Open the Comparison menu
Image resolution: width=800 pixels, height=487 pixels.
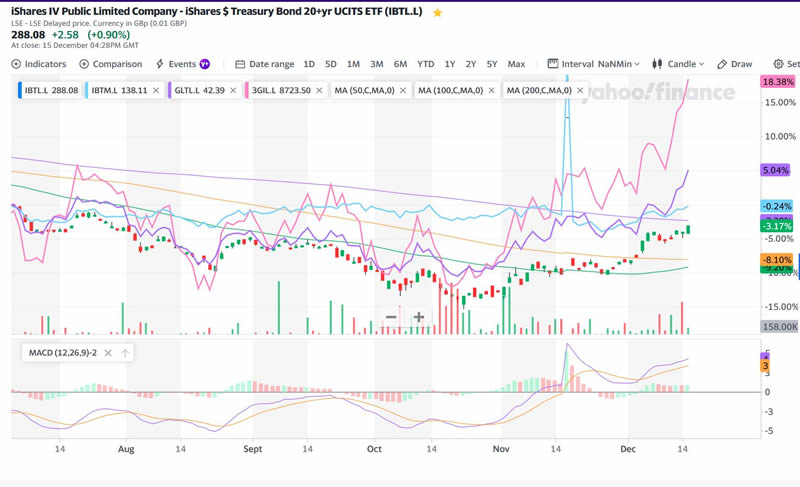tap(110, 64)
